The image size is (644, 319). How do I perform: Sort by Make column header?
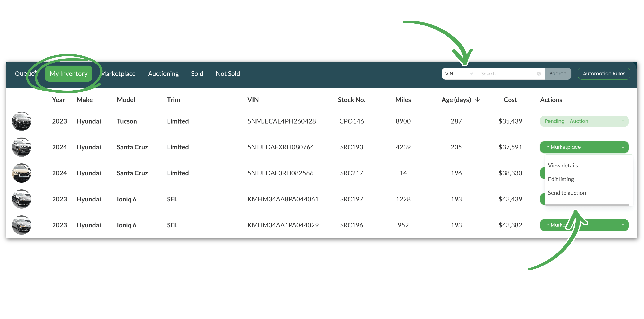point(85,100)
